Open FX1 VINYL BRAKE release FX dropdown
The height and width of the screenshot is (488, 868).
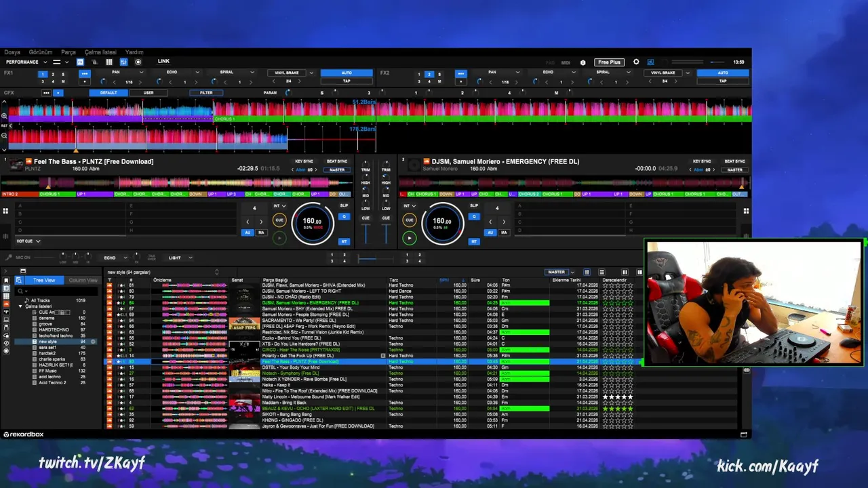(311, 73)
